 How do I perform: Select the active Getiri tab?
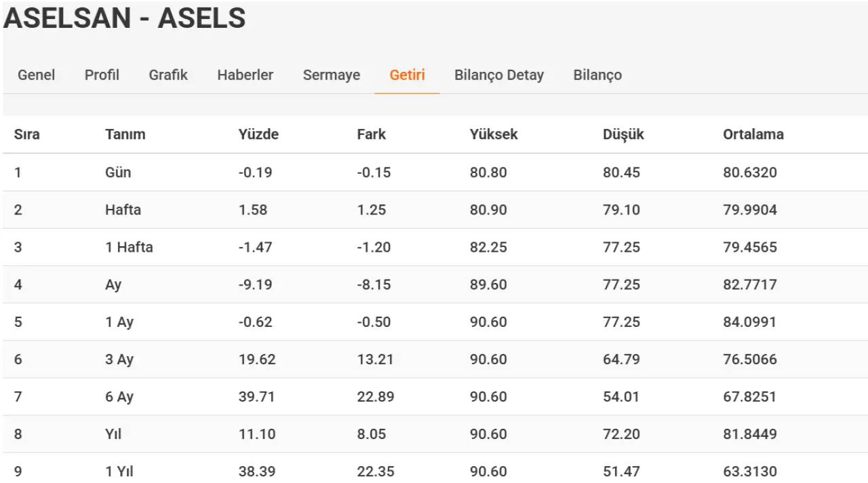[x=408, y=75]
